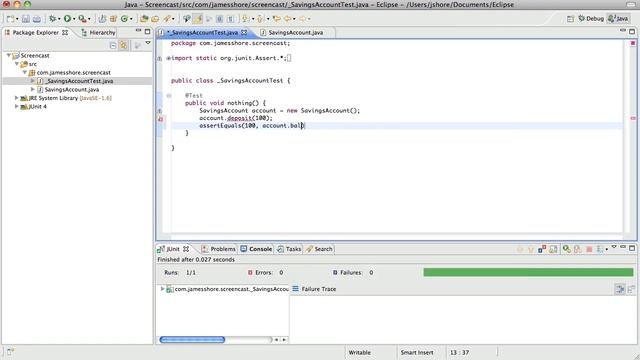
Task: Select the Search view tab
Action: 319,249
